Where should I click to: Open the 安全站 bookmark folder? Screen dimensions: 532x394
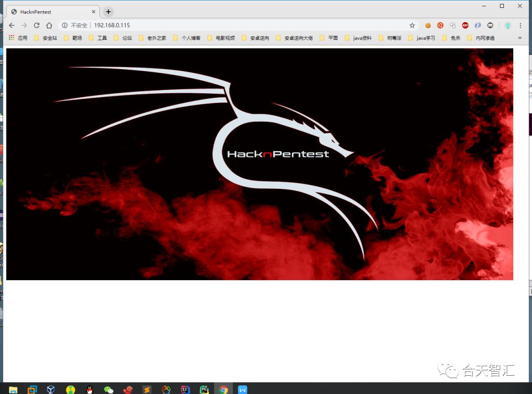46,38
